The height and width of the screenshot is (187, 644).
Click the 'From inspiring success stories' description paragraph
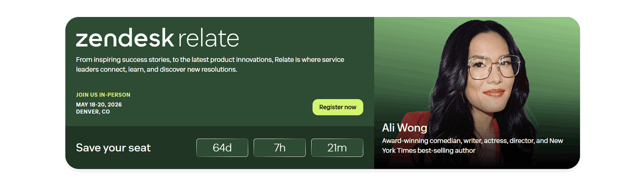click(x=210, y=65)
